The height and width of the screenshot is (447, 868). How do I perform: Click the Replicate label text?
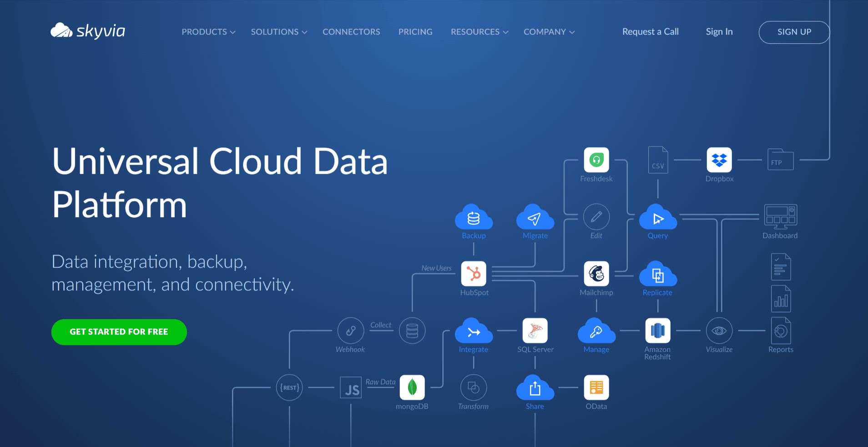(x=657, y=293)
